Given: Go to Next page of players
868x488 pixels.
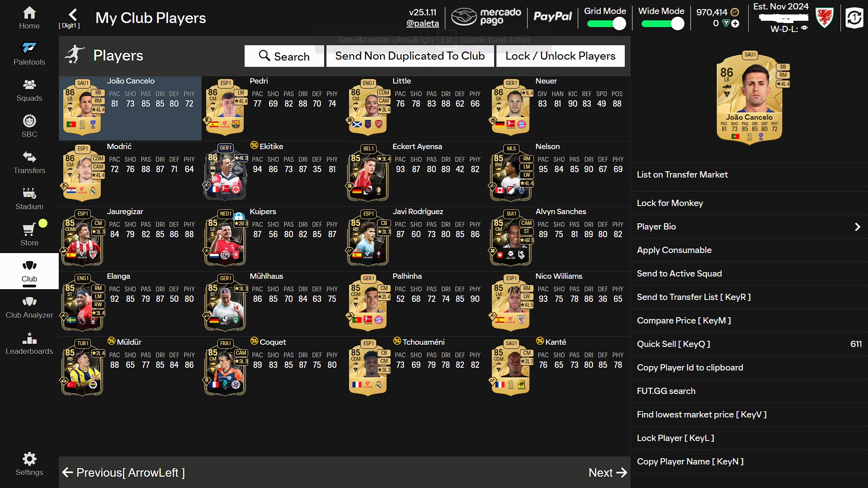Looking at the screenshot, I should tap(608, 473).
